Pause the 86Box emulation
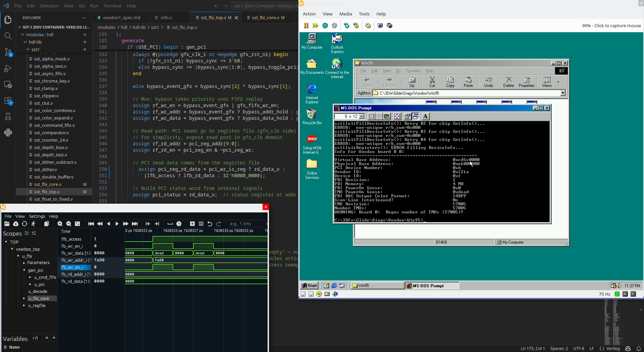 (306, 26)
